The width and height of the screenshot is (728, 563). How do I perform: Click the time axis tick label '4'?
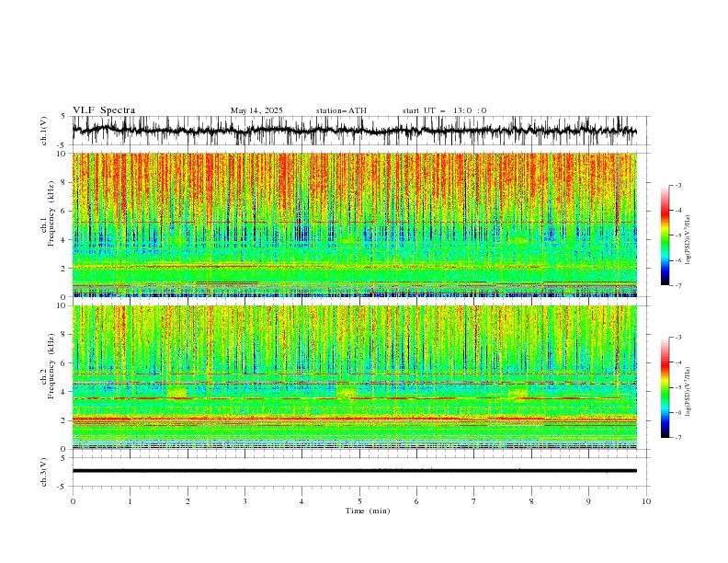(x=302, y=501)
